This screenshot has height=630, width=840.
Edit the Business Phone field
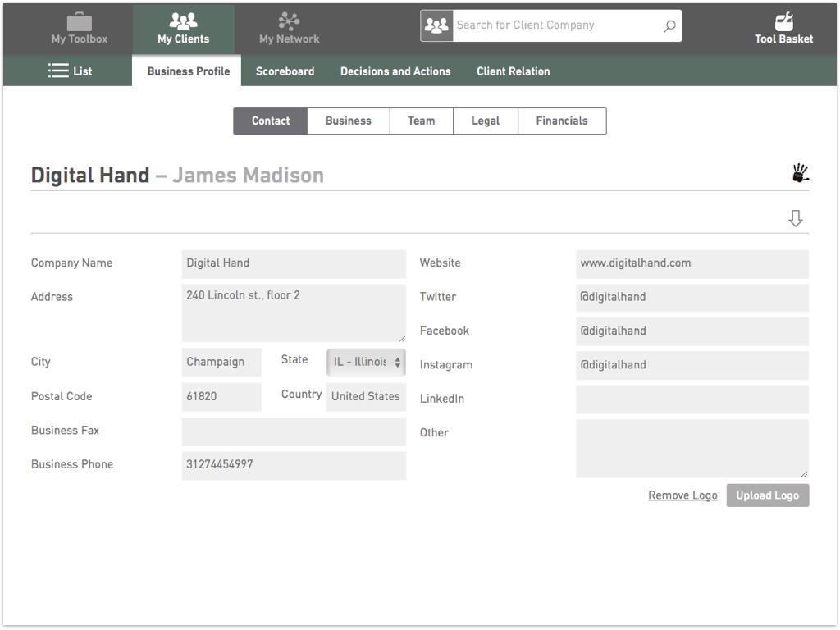click(x=294, y=466)
